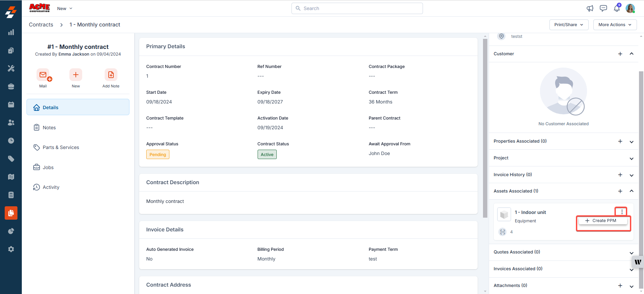The height and width of the screenshot is (294, 644).
Task: Open the announcements megaphone icon
Action: [590, 8]
